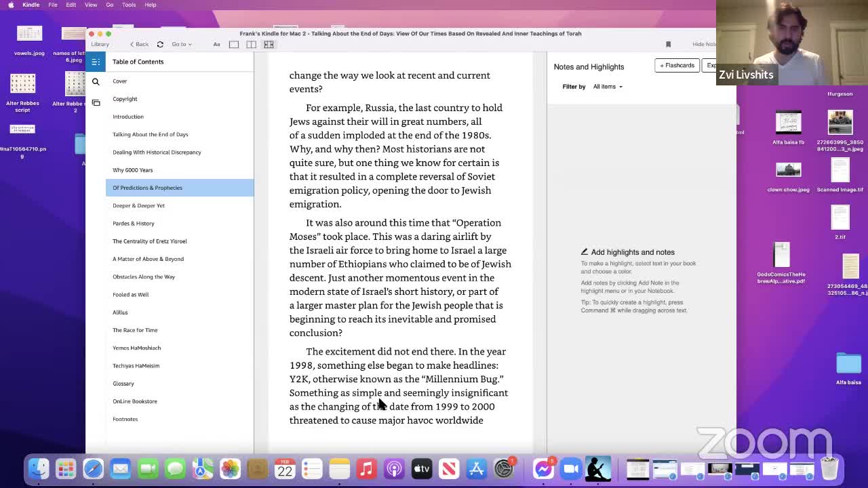Image resolution: width=868 pixels, height=488 pixels.
Task: Open the search panel in Kindle sidebar
Action: (96, 81)
